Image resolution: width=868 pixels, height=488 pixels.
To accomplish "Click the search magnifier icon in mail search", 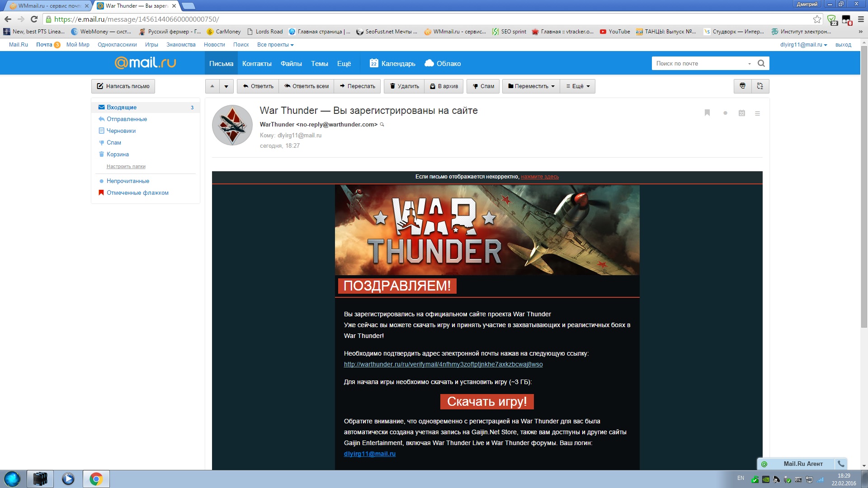I will click(761, 63).
